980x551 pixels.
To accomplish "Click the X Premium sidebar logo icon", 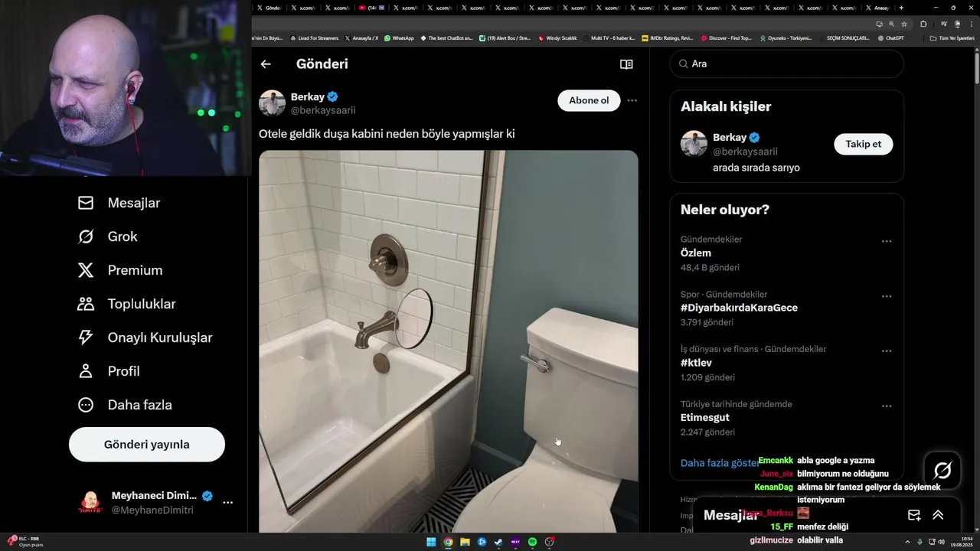I will click(86, 270).
